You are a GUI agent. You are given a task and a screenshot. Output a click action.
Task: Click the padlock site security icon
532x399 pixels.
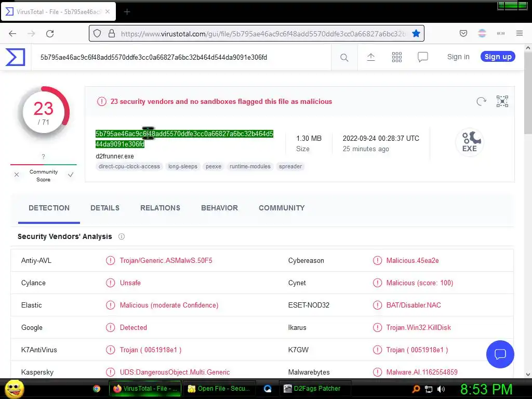(x=112, y=33)
